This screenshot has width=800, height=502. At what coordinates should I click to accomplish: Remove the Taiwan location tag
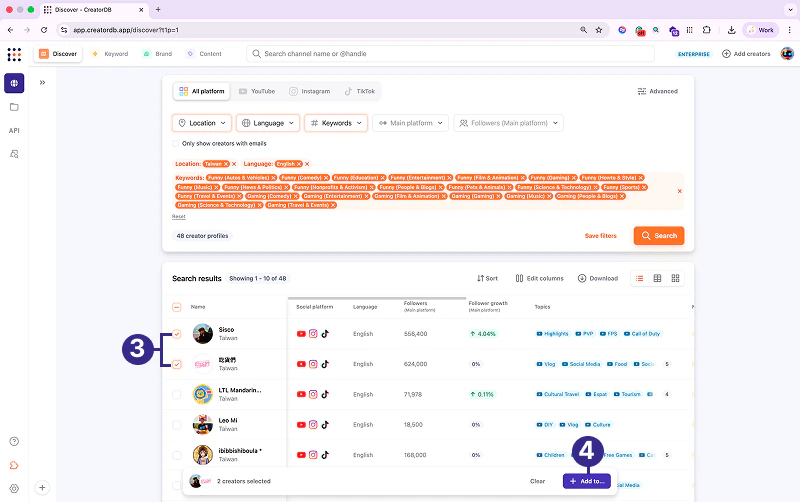[x=226, y=164]
